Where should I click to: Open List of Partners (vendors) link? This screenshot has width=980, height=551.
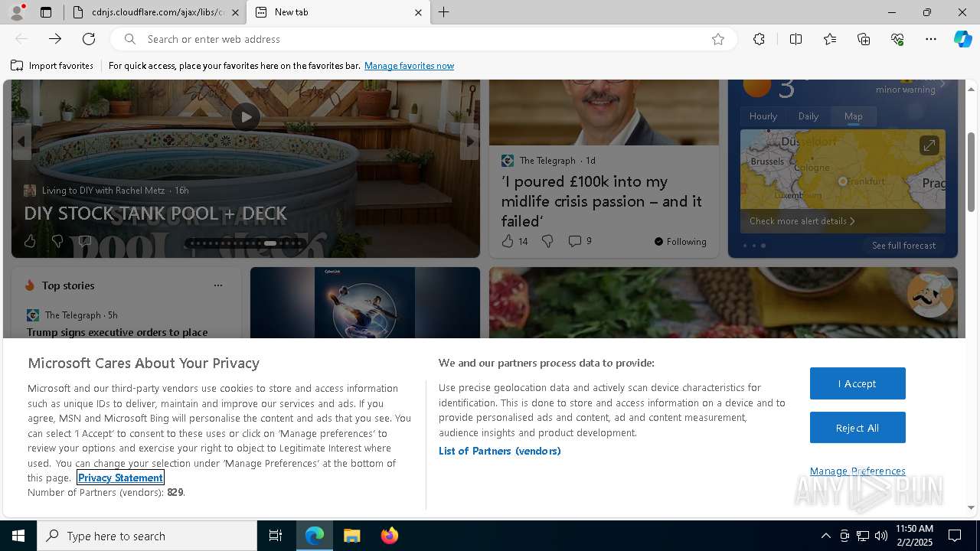pos(500,451)
